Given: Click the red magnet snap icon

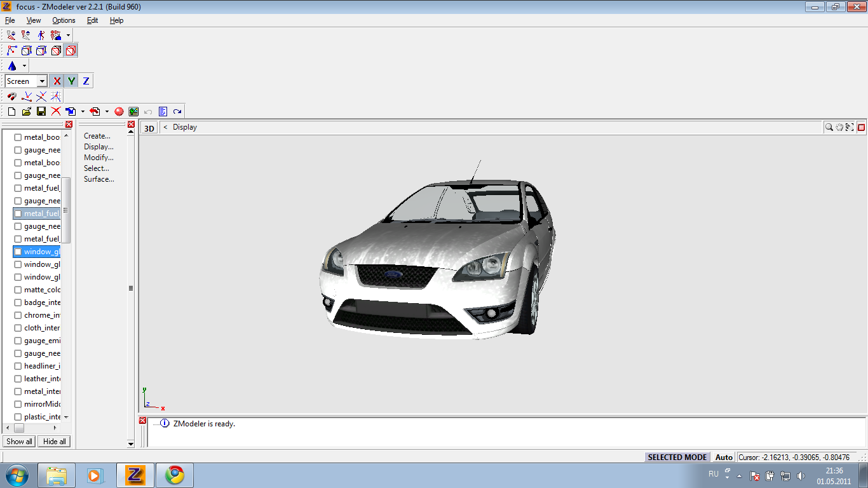Looking at the screenshot, I should tap(11, 96).
